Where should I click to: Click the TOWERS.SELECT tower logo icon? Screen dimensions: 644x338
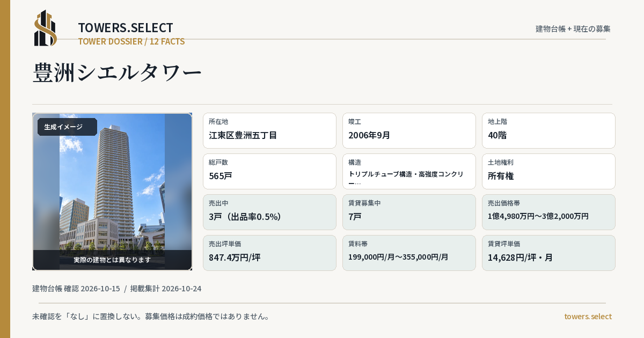point(46,28)
